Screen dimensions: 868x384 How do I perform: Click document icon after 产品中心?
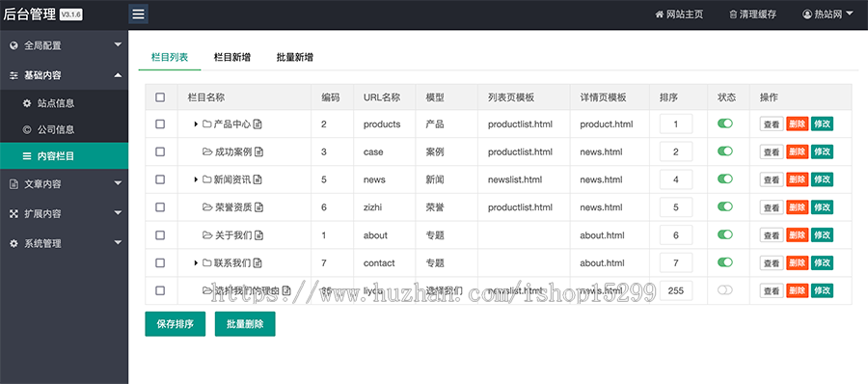(258, 124)
